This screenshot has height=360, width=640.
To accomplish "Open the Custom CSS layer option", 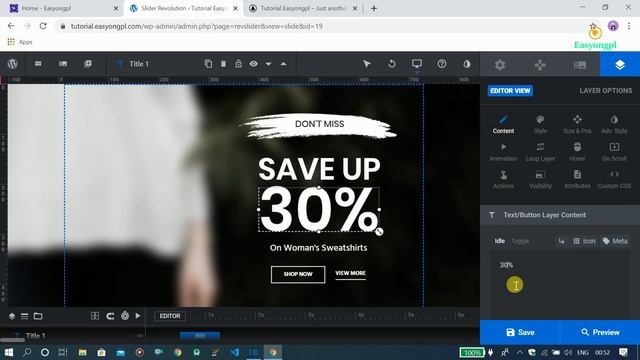I will click(614, 180).
